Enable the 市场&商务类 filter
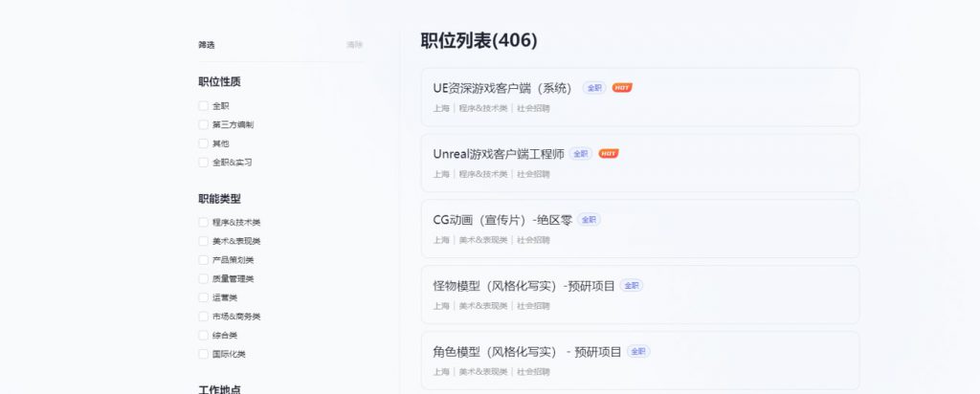The width and height of the screenshot is (980, 394). [203, 317]
